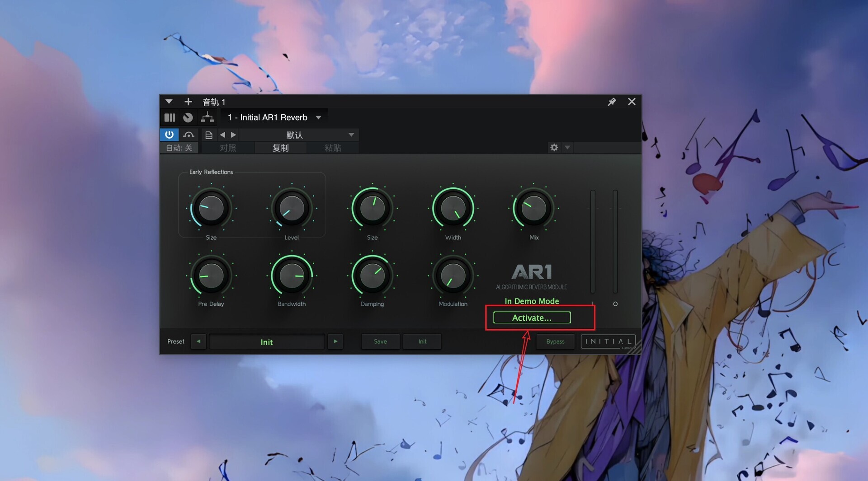Click ALGORITHMIC REVERB MODULE text
The width and height of the screenshot is (868, 481).
532,287
